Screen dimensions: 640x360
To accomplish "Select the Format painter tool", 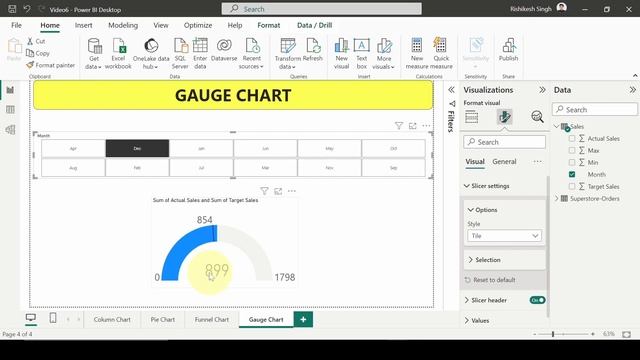I will click(51, 65).
